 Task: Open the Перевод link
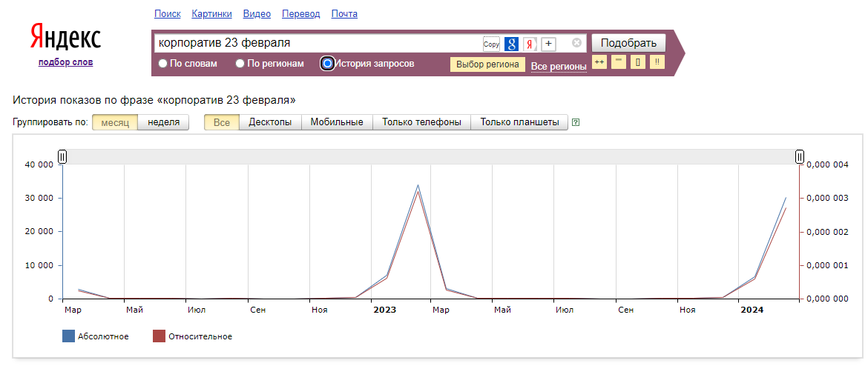click(x=301, y=14)
